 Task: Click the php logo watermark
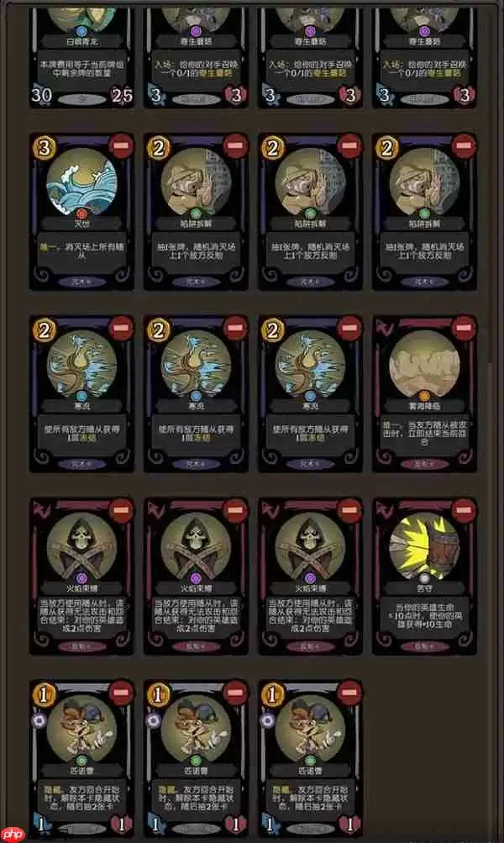(x=13, y=834)
